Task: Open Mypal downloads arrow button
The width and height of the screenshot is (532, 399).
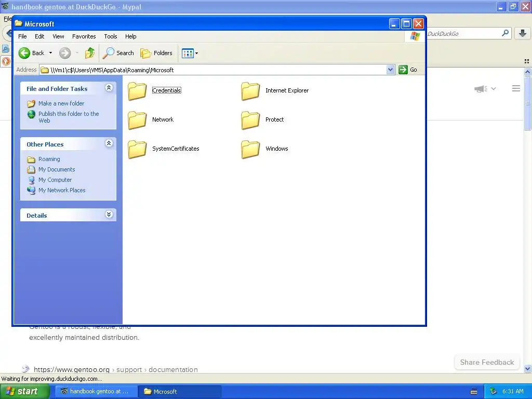Action: coord(523,33)
